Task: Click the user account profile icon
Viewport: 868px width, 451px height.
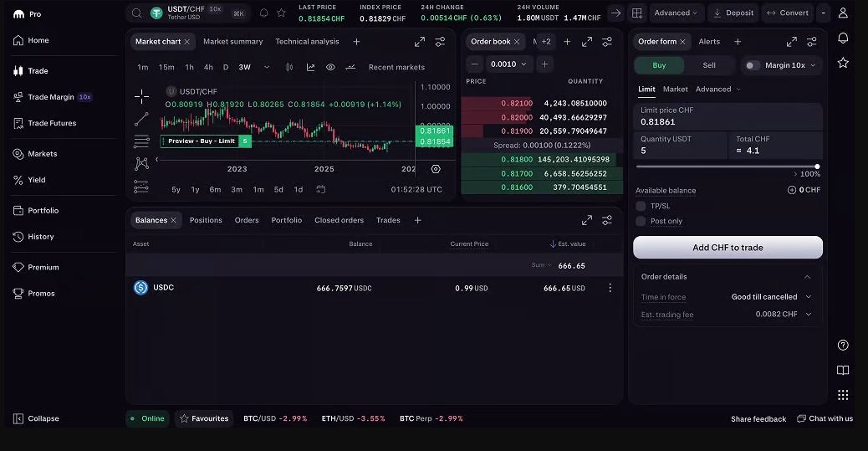Action: [843, 13]
